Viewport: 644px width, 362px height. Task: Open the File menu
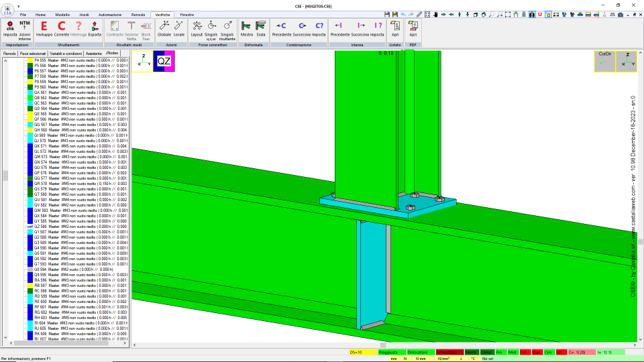[23, 15]
